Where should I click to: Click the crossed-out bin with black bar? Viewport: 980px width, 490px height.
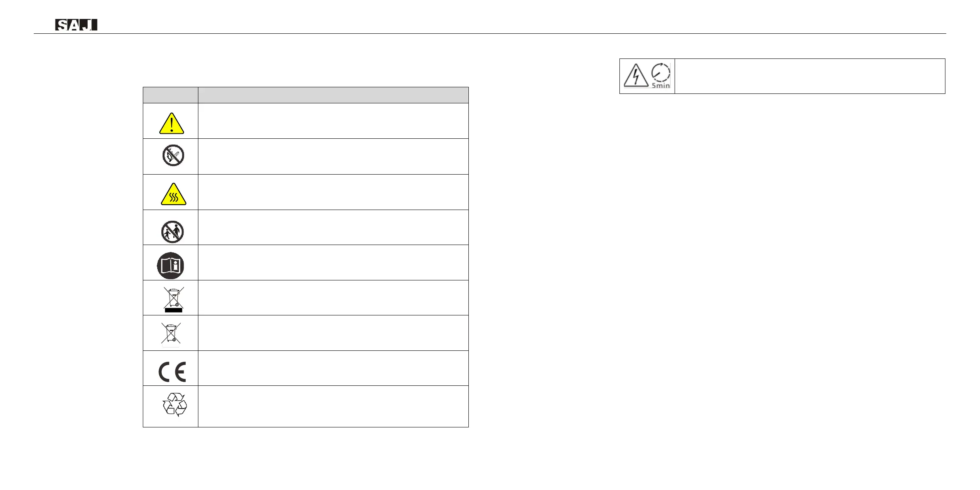click(173, 299)
